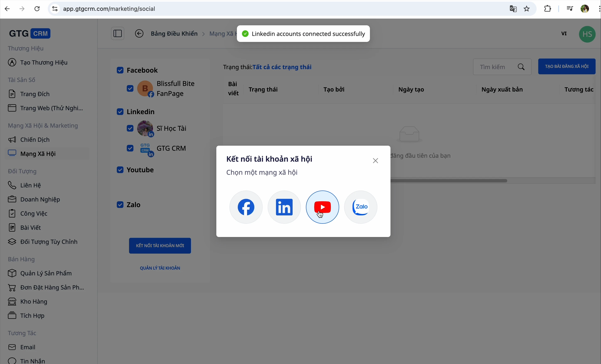Click the search magnifier in Tìm kiếm box

(521, 67)
